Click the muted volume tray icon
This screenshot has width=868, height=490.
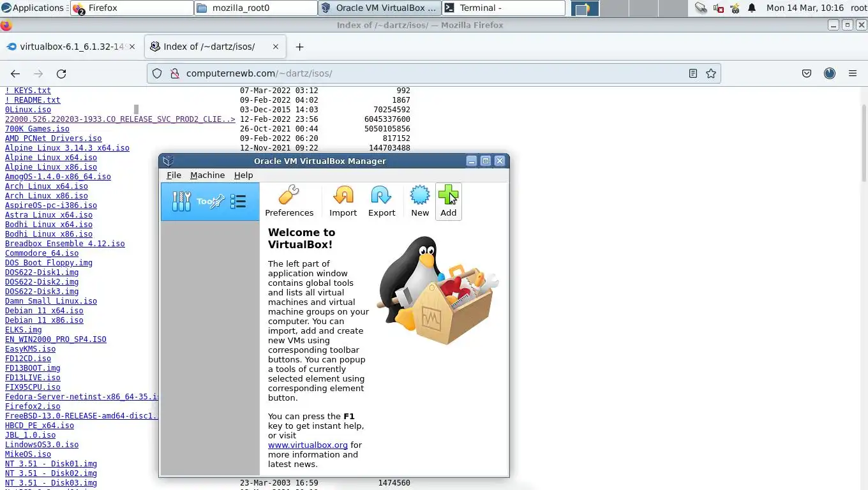pyautogui.click(x=719, y=8)
